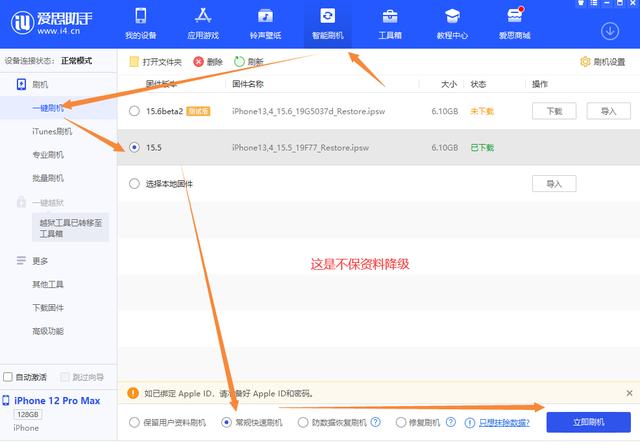This screenshot has height=445, width=640.
Task: Open the 应用游戏 app store icon
Action: pos(203,17)
